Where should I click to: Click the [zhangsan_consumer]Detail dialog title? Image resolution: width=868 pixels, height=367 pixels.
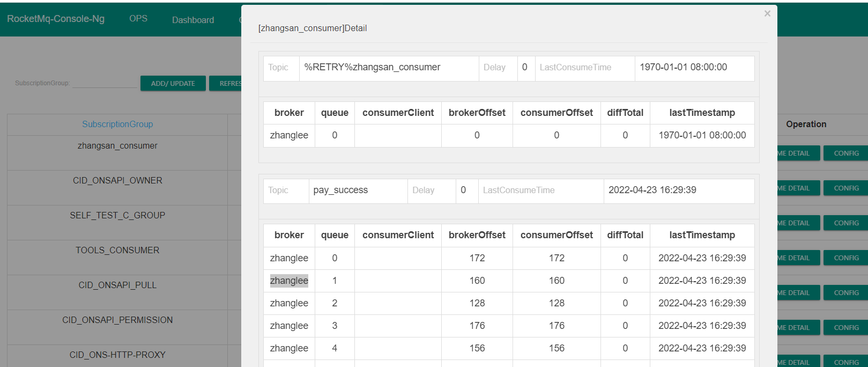click(x=313, y=28)
